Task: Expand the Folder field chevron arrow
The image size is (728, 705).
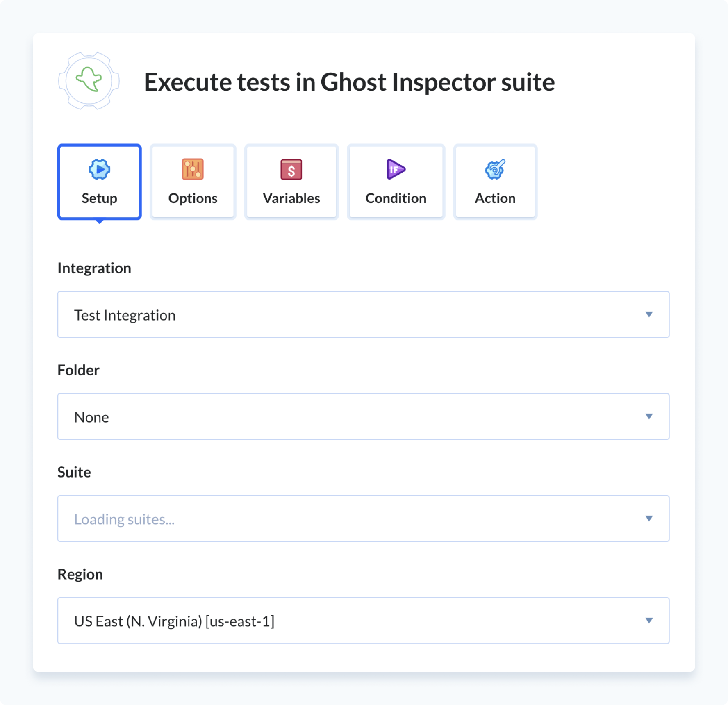Action: click(x=649, y=416)
